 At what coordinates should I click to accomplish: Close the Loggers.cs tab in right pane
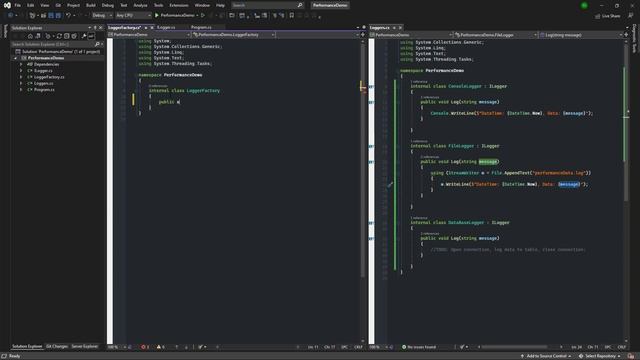pos(400,28)
